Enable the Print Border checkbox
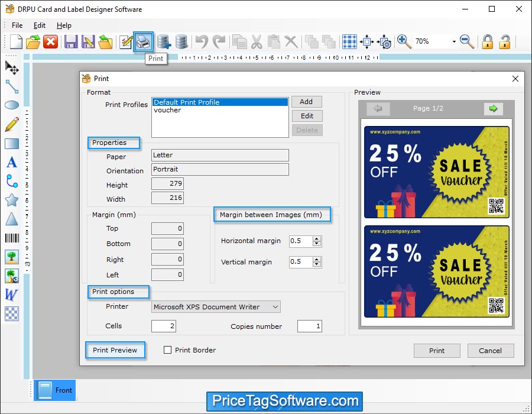The width and height of the screenshot is (532, 414). [x=168, y=350]
